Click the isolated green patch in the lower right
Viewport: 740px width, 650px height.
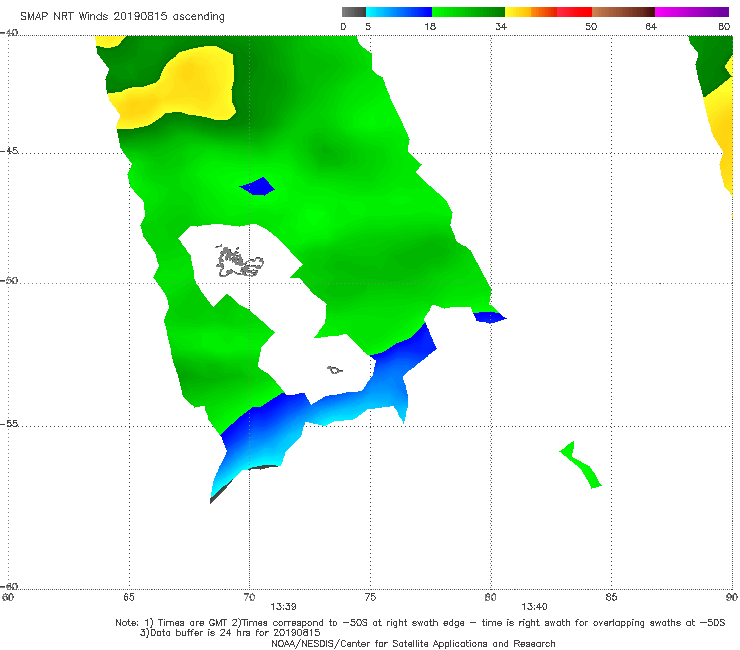coord(581,464)
